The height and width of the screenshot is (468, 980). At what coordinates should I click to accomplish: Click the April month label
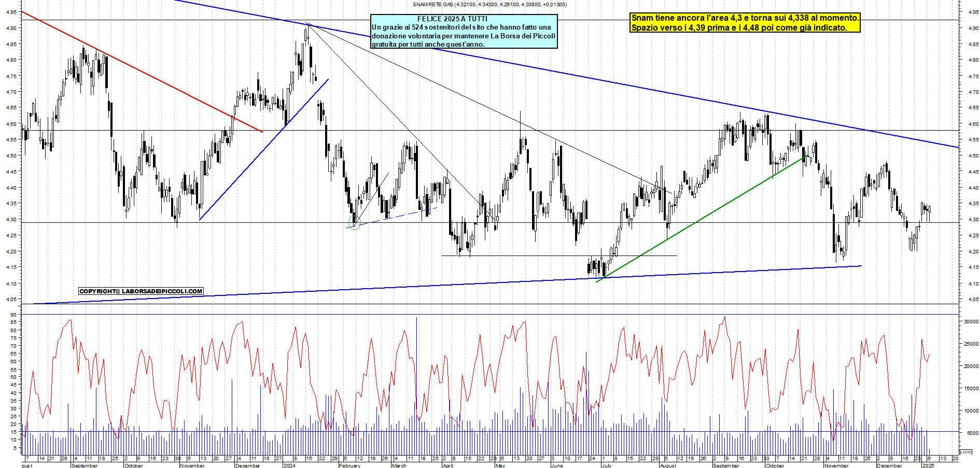(x=447, y=465)
